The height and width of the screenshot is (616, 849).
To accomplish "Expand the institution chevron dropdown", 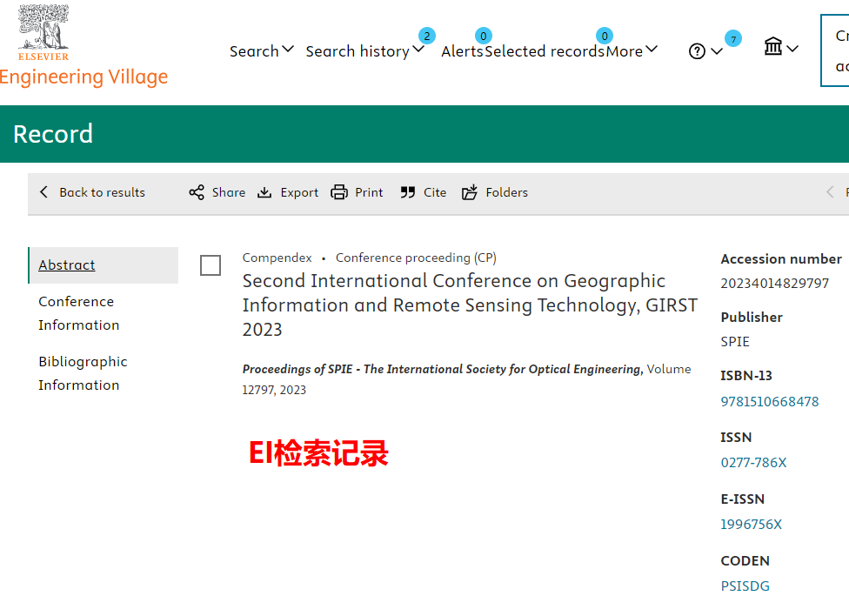I will 792,49.
